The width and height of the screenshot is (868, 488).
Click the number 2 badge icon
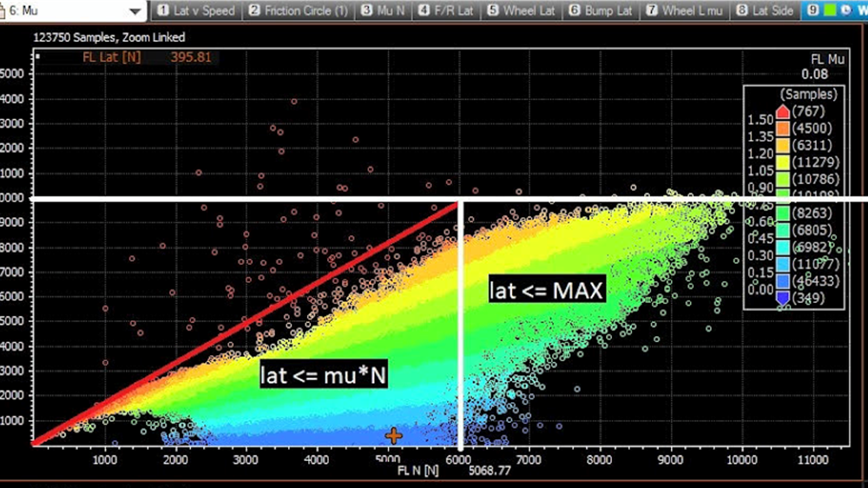254,10
